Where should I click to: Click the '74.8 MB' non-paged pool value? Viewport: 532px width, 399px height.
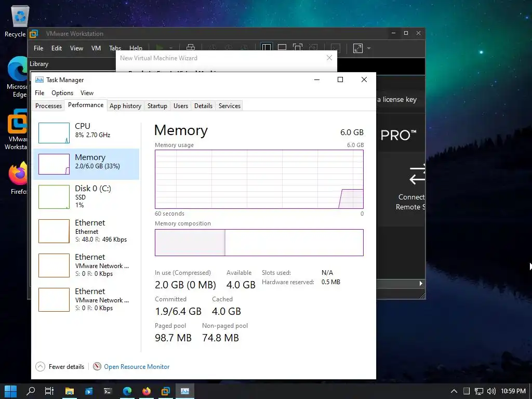(x=220, y=338)
